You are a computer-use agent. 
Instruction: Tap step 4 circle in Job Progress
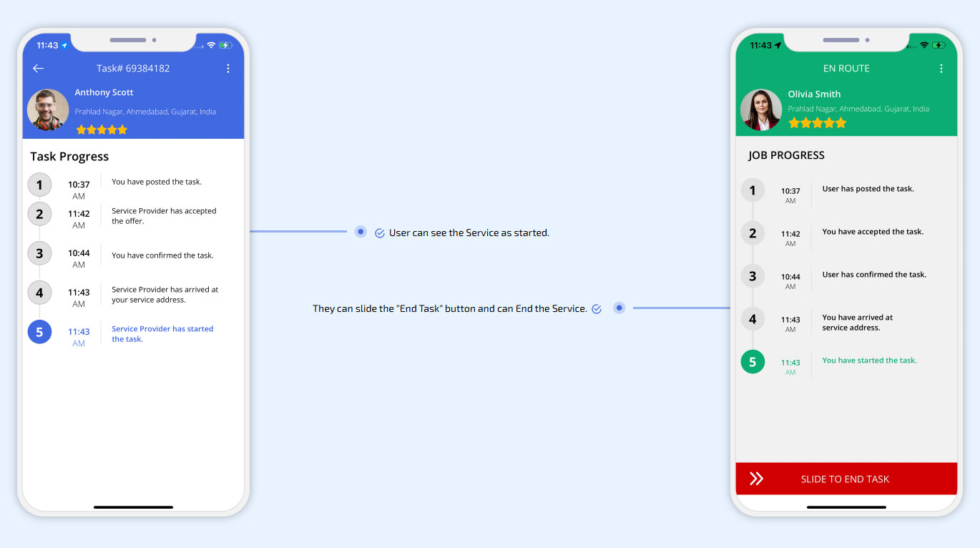point(753,319)
